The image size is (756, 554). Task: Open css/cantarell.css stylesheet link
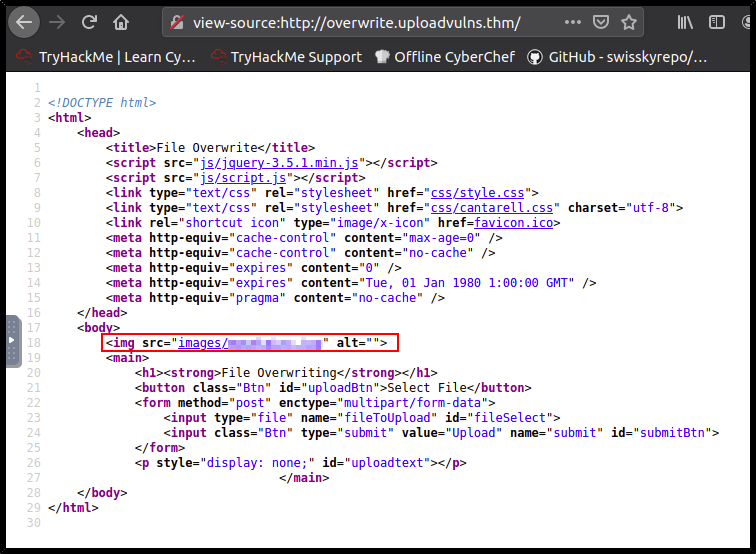pos(492,208)
